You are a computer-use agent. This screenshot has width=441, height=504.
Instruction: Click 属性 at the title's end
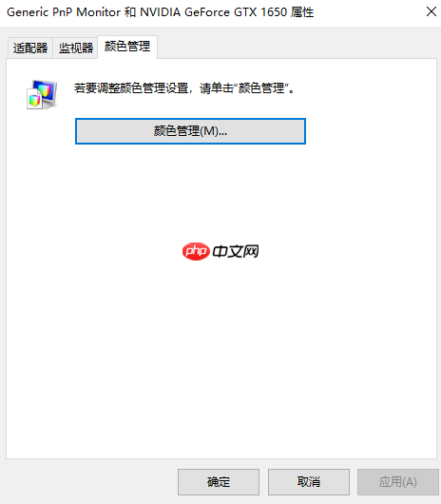(302, 12)
